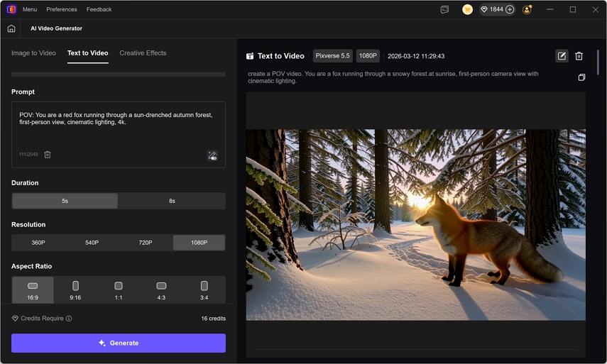Image resolution: width=607 pixels, height=364 pixels.
Task: Open the user account avatar
Action: 527,9
